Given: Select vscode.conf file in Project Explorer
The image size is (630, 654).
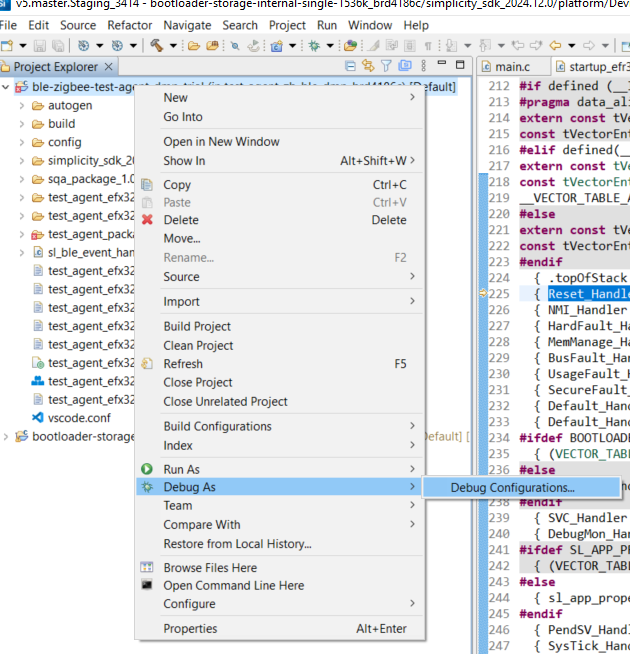Looking at the screenshot, I should 79,418.
